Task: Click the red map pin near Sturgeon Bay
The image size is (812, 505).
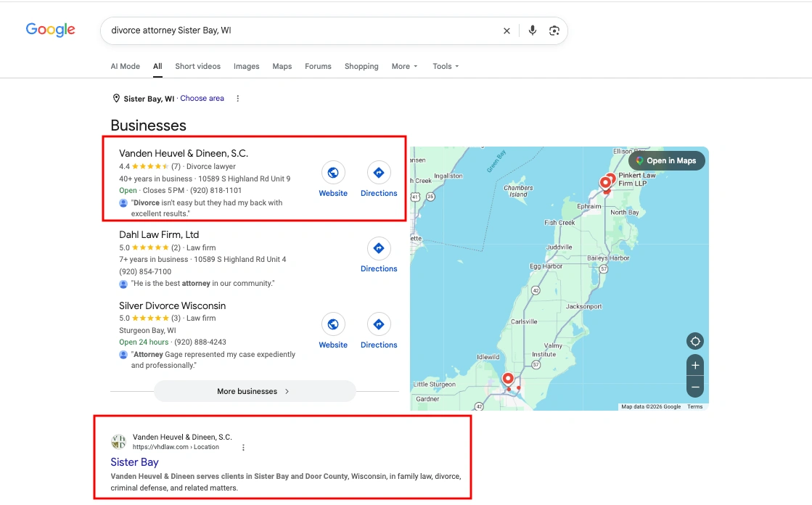Action: pos(508,379)
